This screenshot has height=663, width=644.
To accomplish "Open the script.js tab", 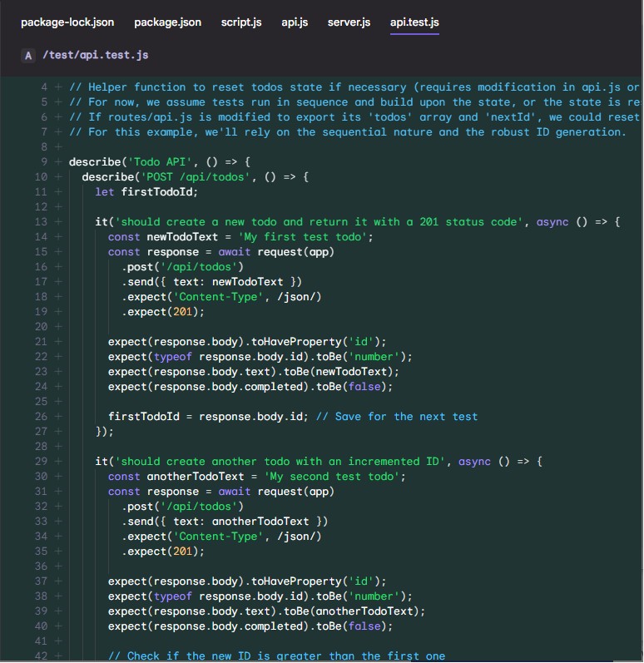I will tap(241, 22).
